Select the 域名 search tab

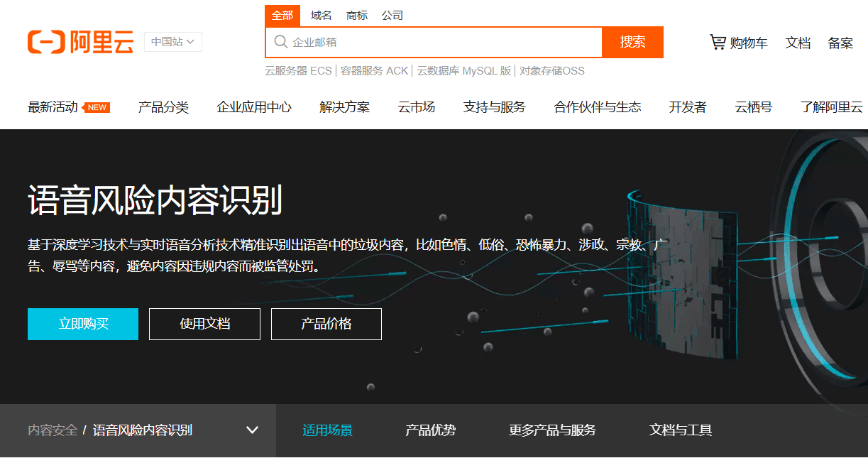[x=322, y=16]
